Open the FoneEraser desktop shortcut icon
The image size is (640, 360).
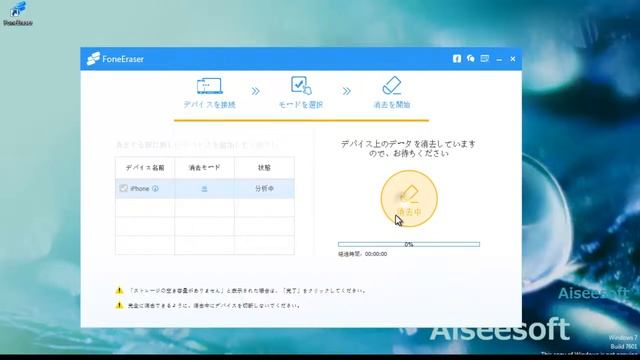click(18, 13)
